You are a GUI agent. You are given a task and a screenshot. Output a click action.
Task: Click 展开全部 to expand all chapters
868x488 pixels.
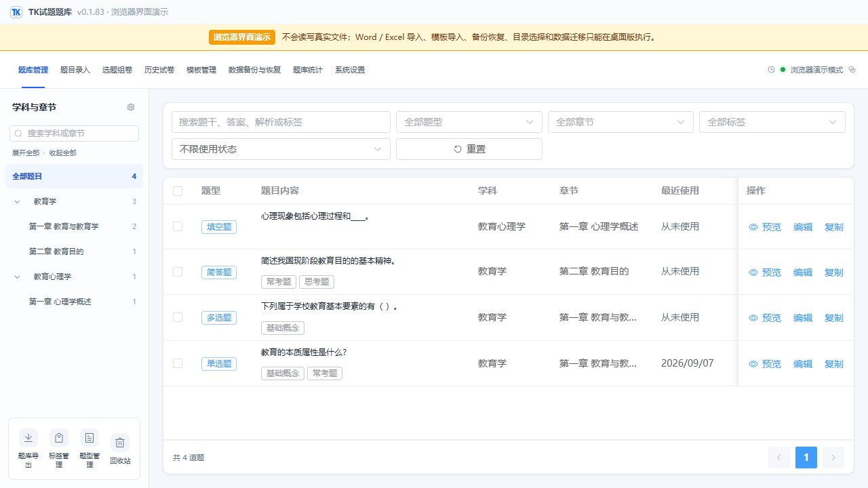tap(26, 153)
